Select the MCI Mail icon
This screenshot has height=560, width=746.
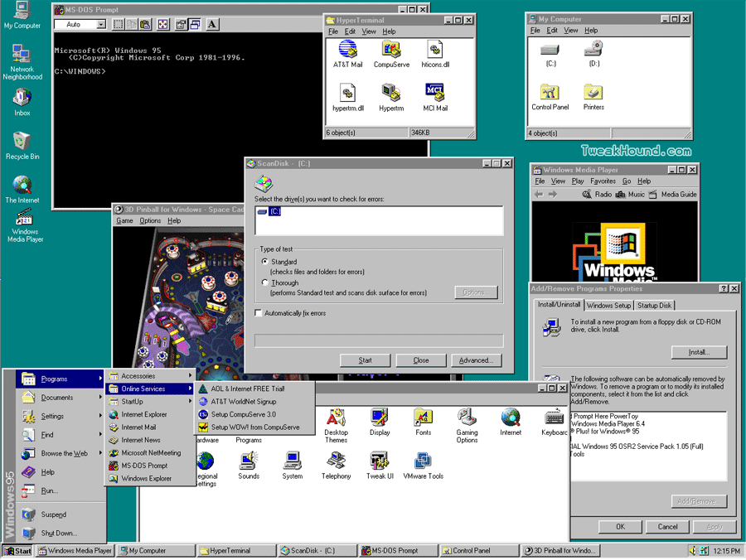[x=435, y=94]
